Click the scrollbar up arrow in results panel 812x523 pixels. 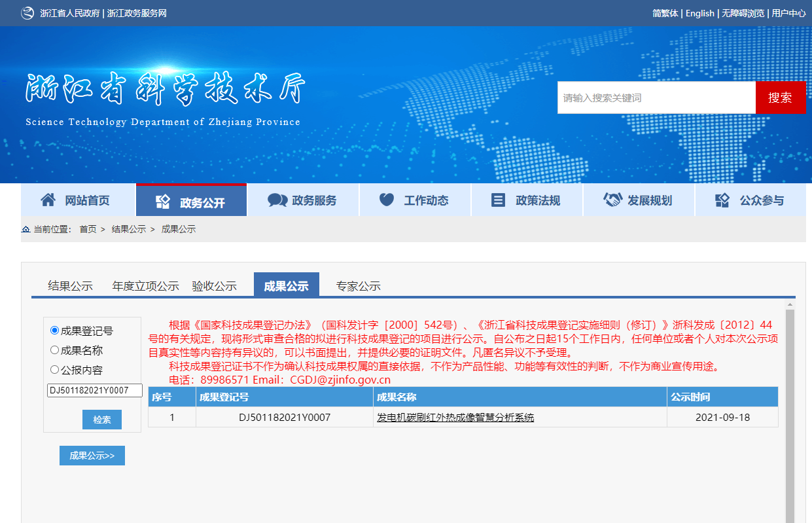pos(790,304)
